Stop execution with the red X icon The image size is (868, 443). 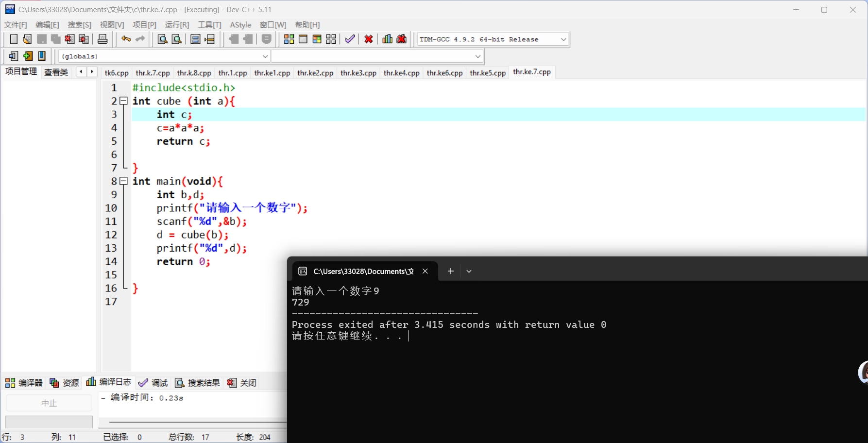click(369, 39)
